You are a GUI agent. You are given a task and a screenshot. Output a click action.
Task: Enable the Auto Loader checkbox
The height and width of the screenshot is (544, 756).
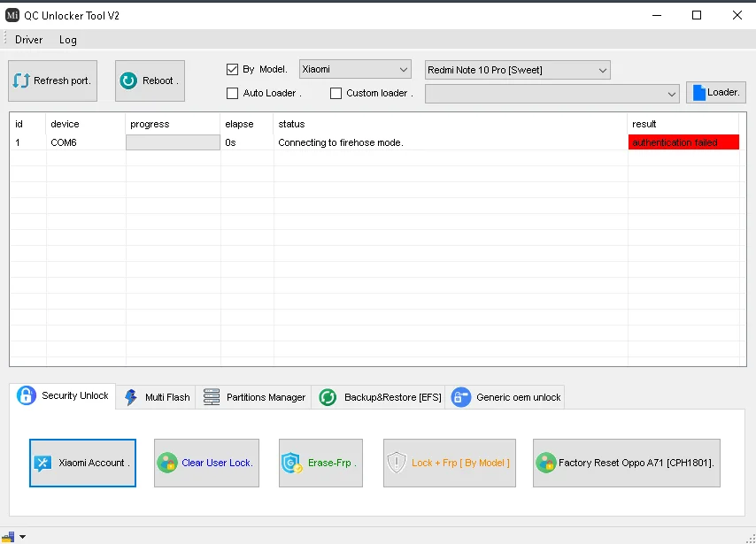pos(233,93)
